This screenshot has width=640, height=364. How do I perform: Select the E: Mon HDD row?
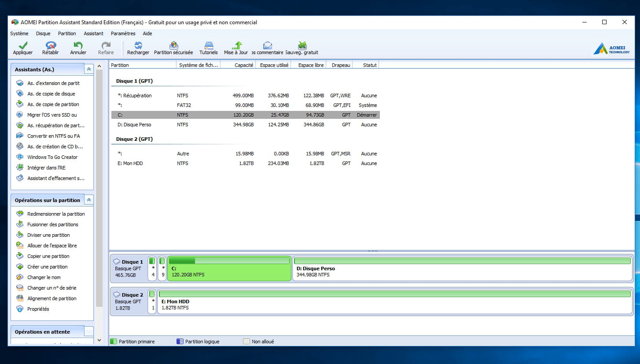[x=246, y=163]
